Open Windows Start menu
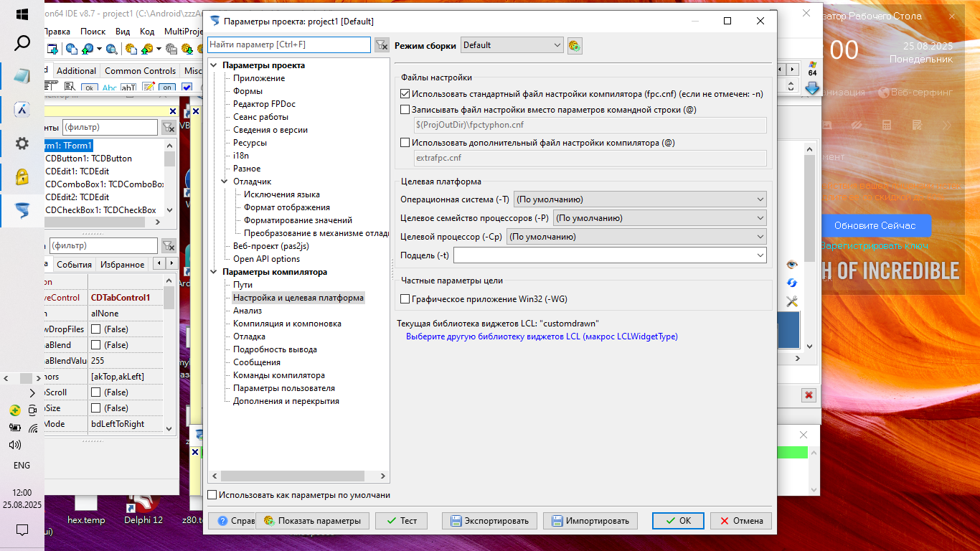Screen dimensions: 980x551 pos(22,14)
